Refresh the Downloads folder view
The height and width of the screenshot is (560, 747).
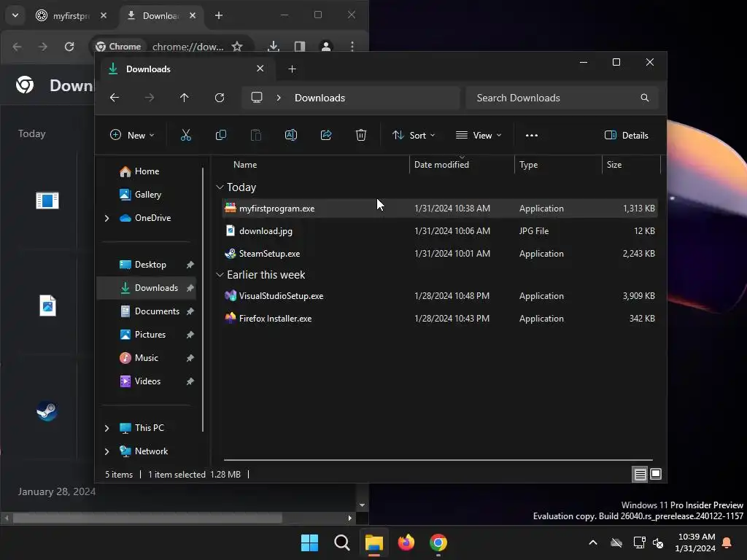click(220, 98)
